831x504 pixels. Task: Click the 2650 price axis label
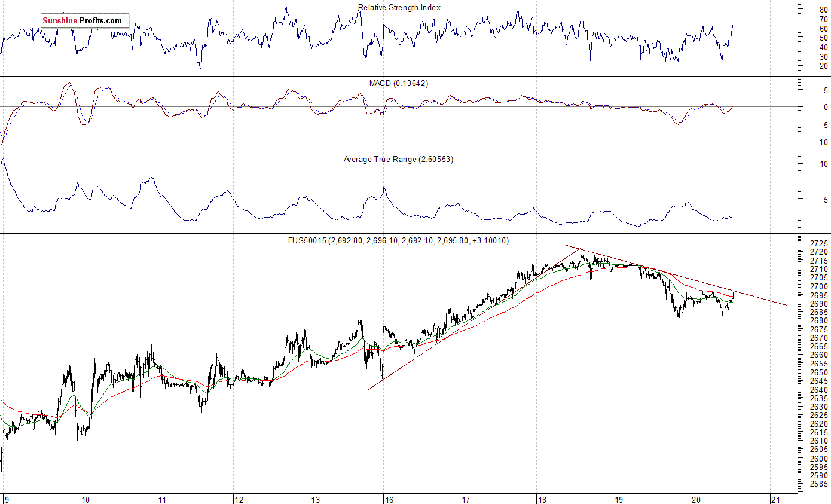pos(818,372)
